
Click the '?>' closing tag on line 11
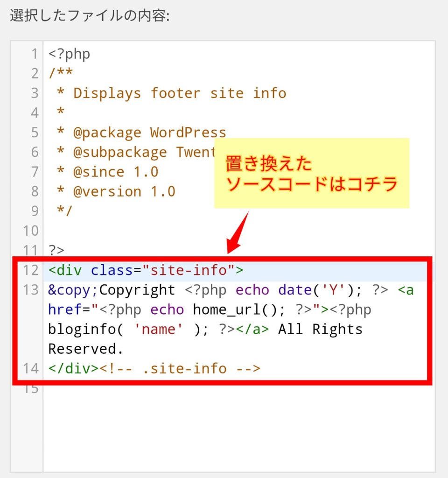56,251
